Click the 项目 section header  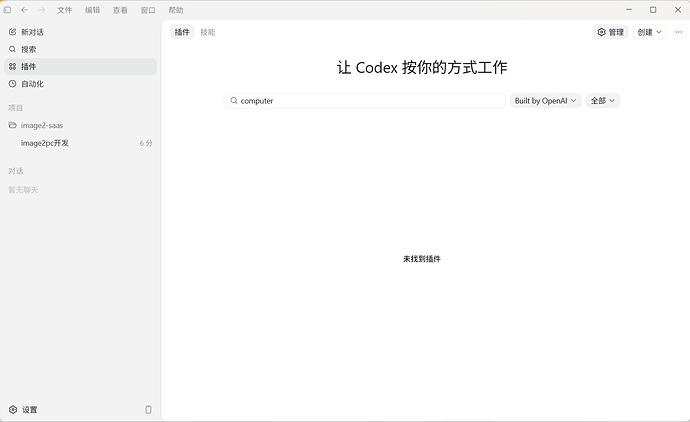tap(15, 108)
